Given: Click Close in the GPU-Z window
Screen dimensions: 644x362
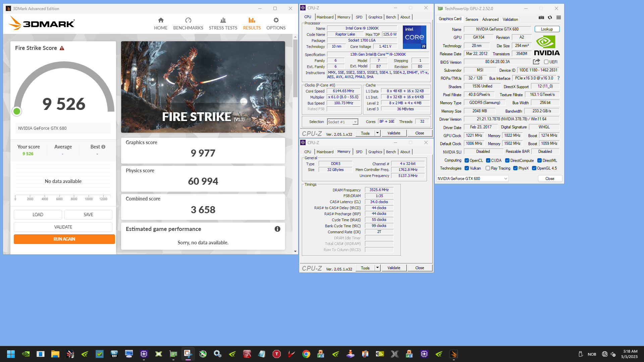Looking at the screenshot, I should click(x=550, y=179).
